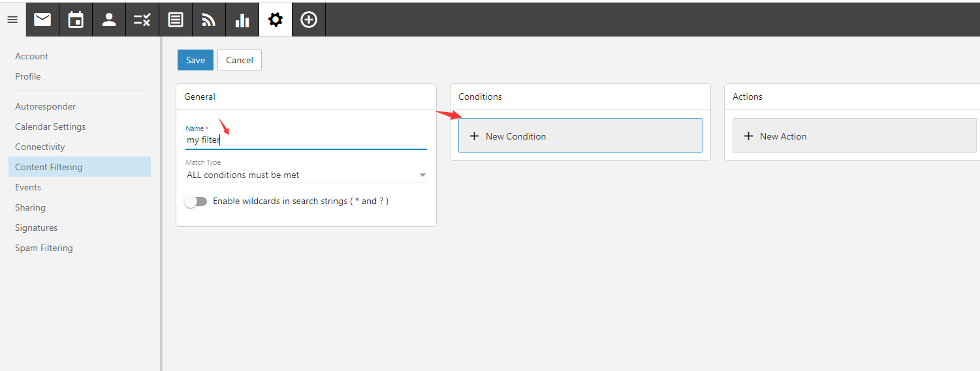Open the Tasks checklist icon
The height and width of the screenshot is (371, 980).
142,20
